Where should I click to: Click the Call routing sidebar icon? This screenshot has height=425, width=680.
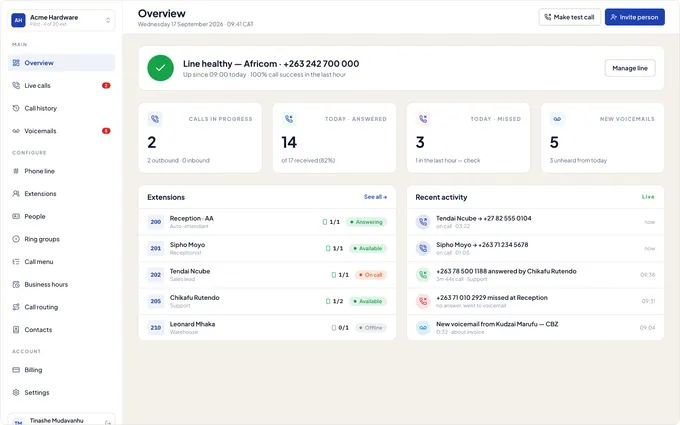[16, 307]
